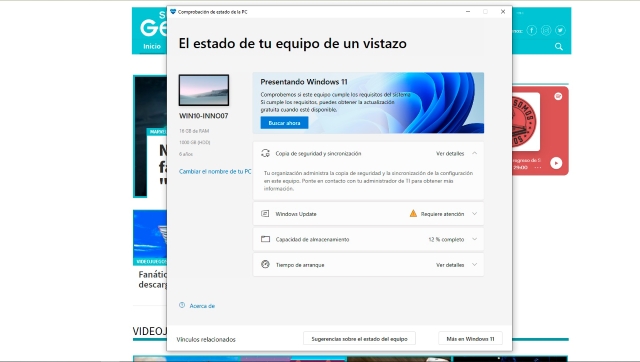The height and width of the screenshot is (362, 640).
Task: Click the Windows Update icon
Action: pos(265,213)
